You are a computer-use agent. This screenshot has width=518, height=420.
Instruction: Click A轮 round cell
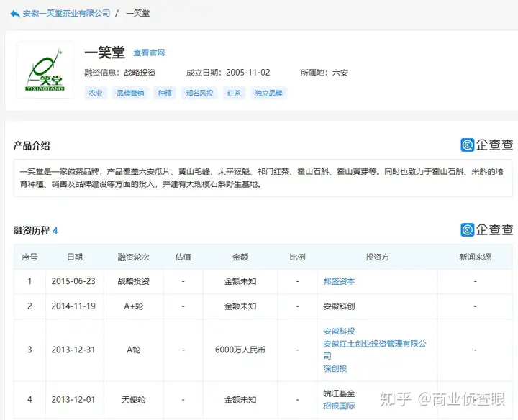[134, 350]
